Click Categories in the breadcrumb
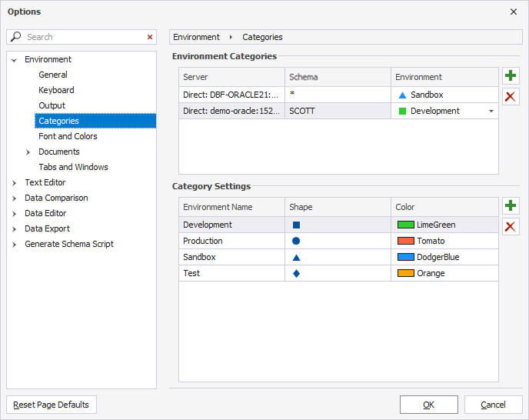529x420 pixels. (262, 37)
